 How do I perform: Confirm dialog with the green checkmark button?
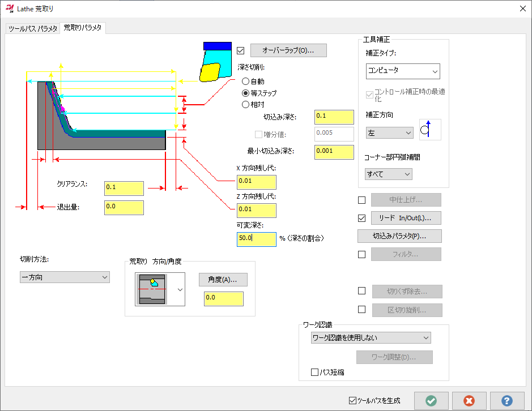(x=431, y=401)
